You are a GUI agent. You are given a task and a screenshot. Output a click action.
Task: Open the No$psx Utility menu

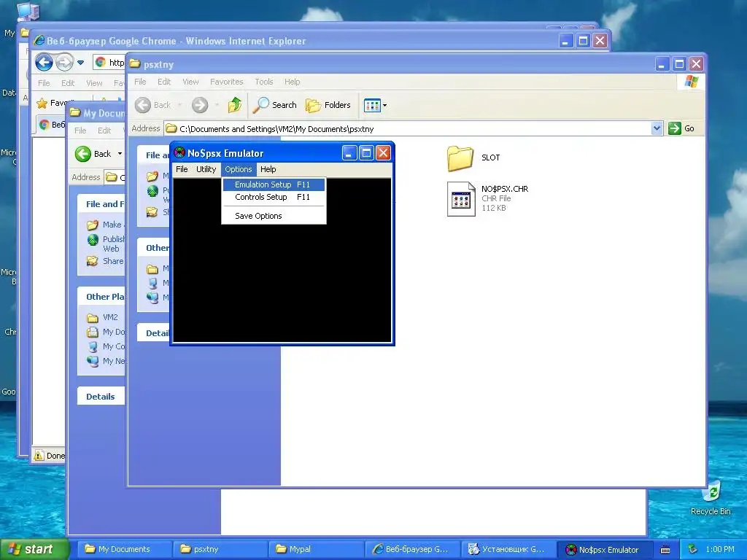click(x=206, y=169)
